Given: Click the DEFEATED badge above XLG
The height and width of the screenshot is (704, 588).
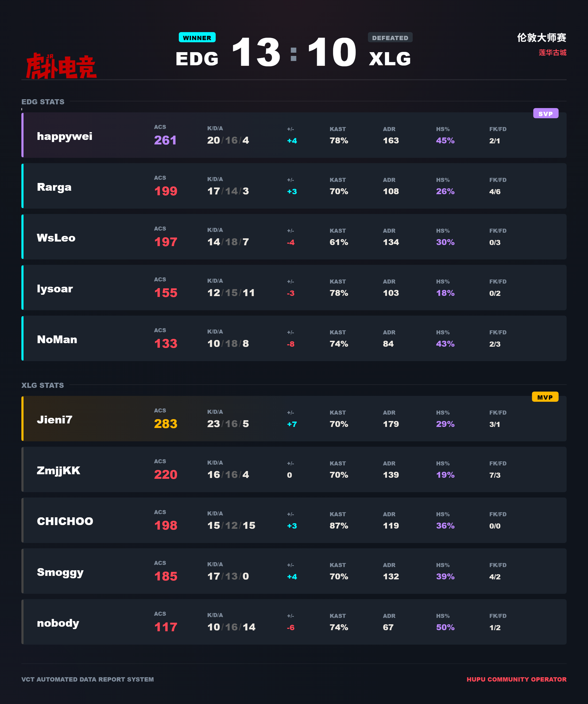Looking at the screenshot, I should tap(390, 37).
